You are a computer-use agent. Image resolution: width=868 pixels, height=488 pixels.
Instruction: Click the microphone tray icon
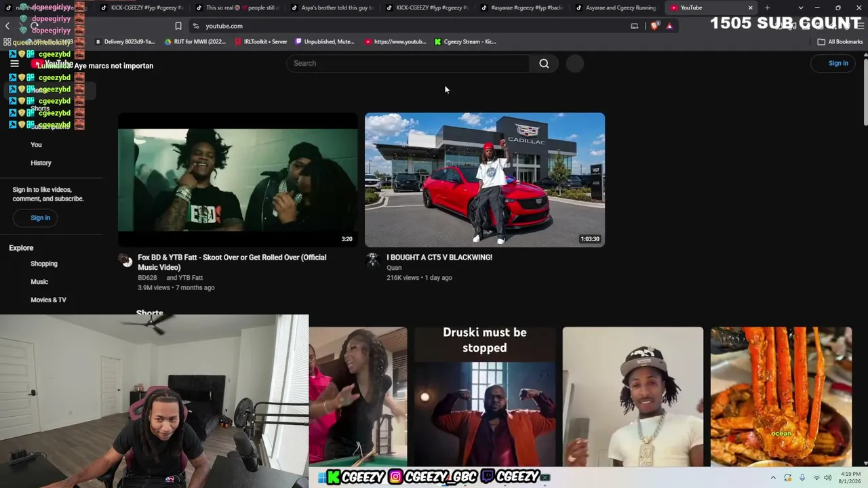click(802, 478)
